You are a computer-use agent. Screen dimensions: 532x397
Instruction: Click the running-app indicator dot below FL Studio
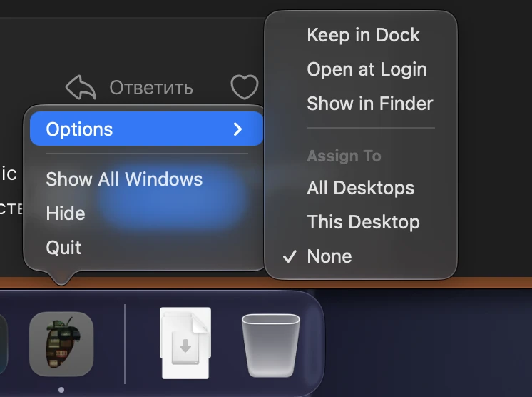click(x=61, y=390)
